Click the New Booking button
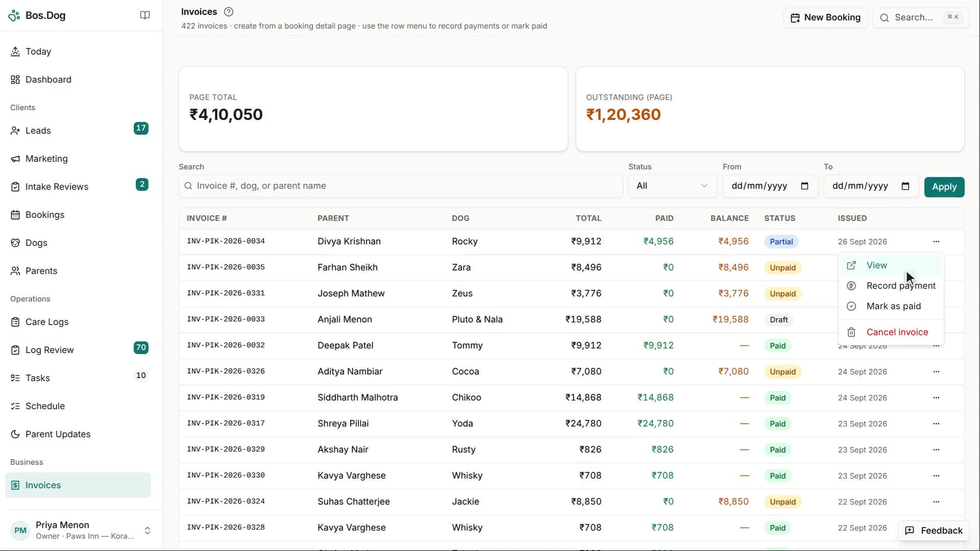980x551 pixels. (825, 17)
